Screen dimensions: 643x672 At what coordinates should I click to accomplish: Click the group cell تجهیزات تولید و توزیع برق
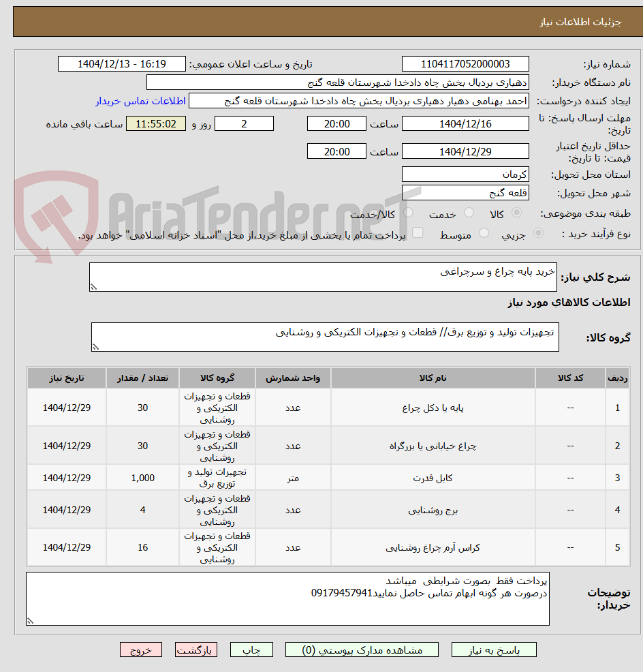tap(217, 478)
